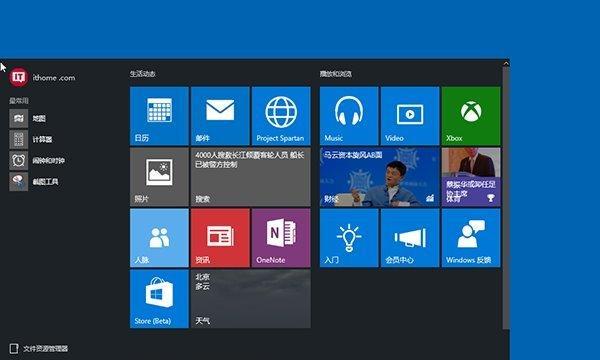The image size is (600, 360).
Task: Open the 日历 calendar tile
Action: pyautogui.click(x=159, y=116)
